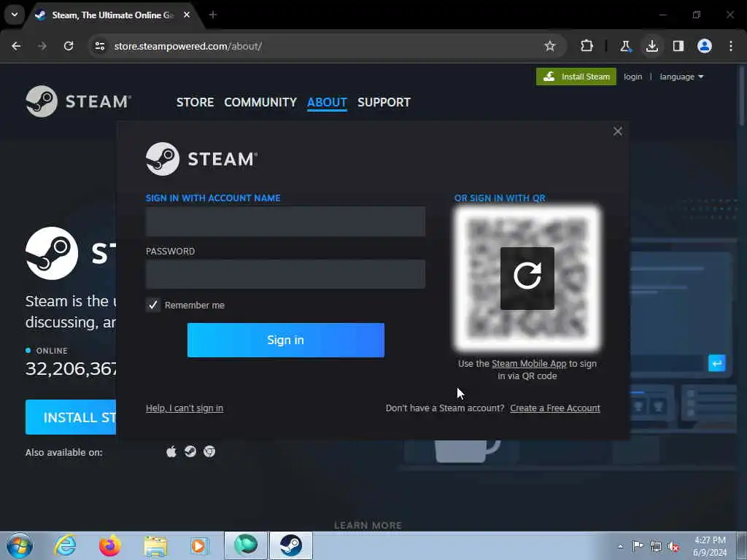Close the Steam browser tab
The height and width of the screenshot is (560, 747).
click(187, 15)
